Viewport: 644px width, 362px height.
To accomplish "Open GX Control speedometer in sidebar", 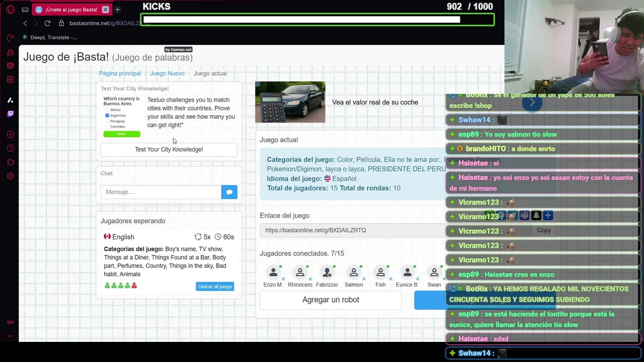I will (x=10, y=38).
